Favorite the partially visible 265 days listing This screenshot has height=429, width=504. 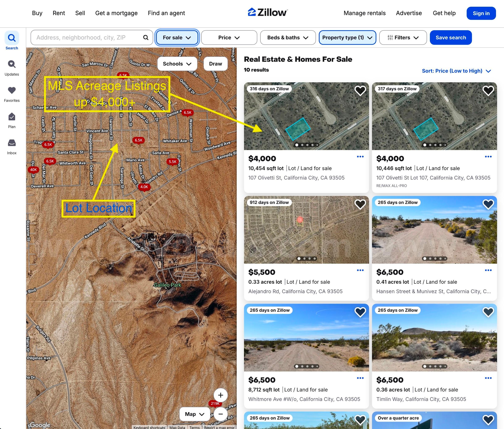360,420
